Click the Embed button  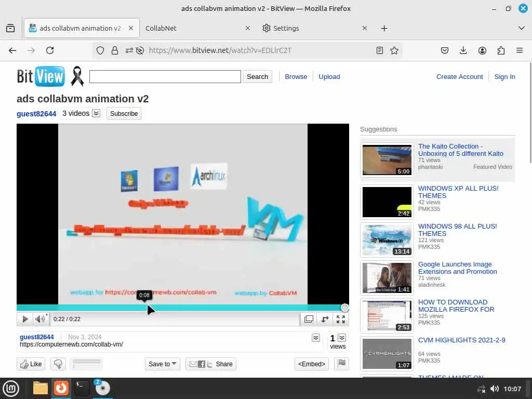tap(312, 364)
